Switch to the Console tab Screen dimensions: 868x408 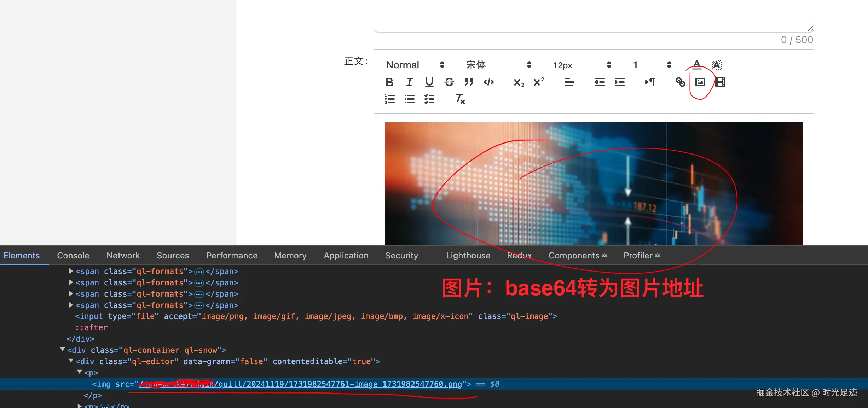[73, 255]
